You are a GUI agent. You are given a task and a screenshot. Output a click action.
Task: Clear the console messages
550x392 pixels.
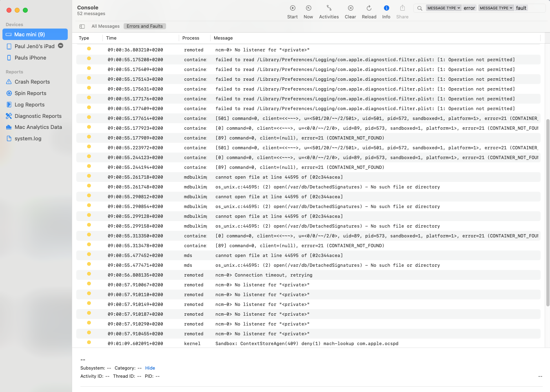coord(350,8)
